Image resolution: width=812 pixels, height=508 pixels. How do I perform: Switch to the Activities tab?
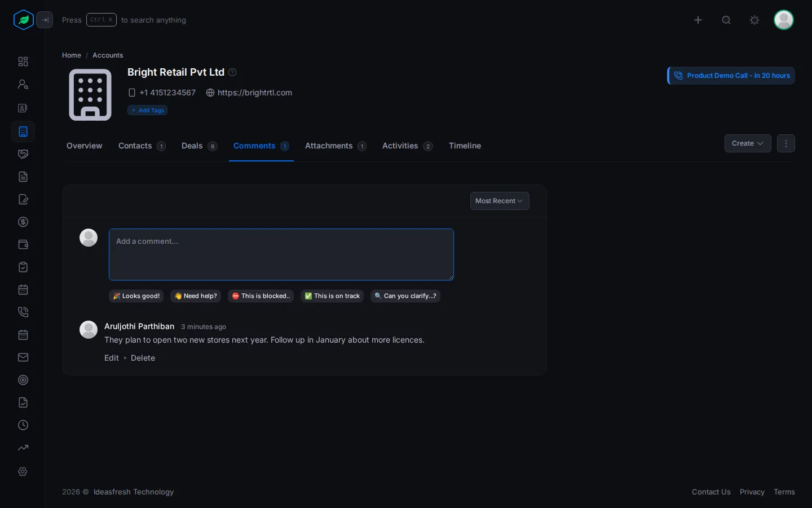(408, 146)
